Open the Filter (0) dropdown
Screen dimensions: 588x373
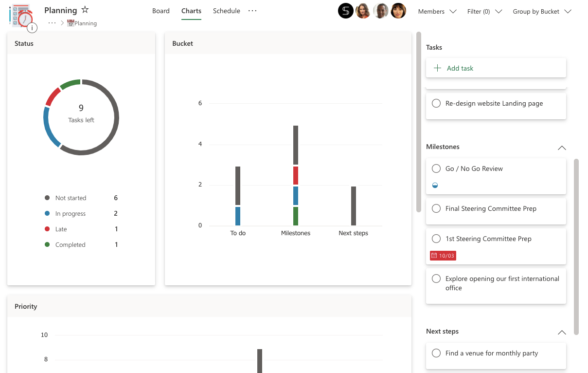[484, 11]
